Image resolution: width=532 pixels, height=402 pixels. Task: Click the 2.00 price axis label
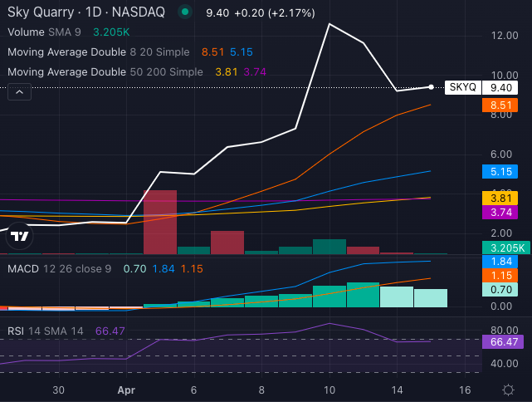501,233
